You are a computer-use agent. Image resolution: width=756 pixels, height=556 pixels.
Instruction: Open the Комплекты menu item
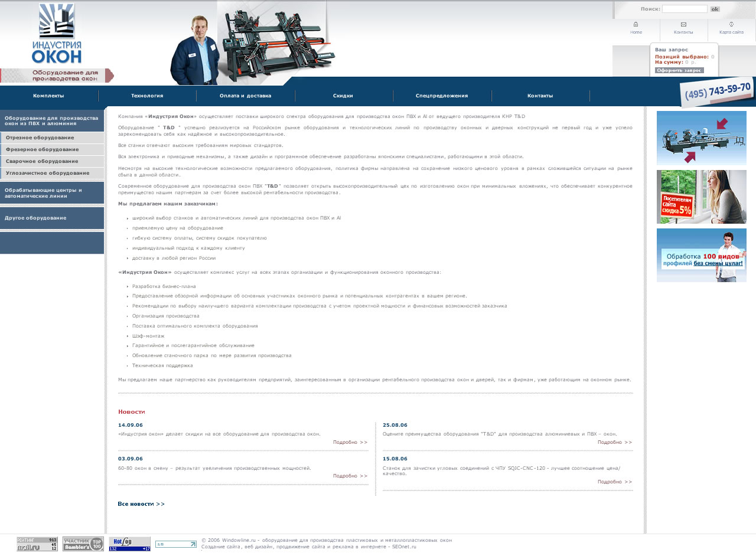coord(48,96)
